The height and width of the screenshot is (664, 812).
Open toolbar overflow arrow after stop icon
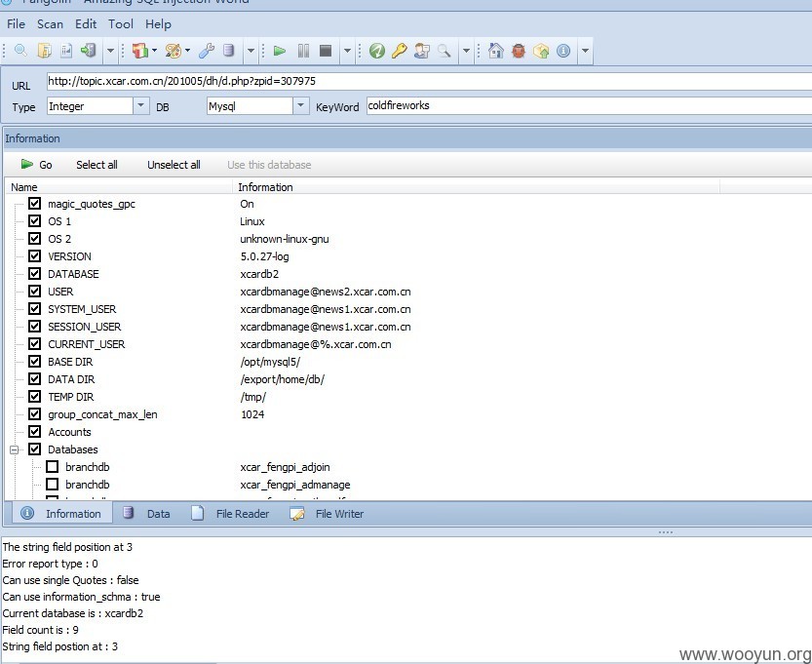[x=347, y=51]
